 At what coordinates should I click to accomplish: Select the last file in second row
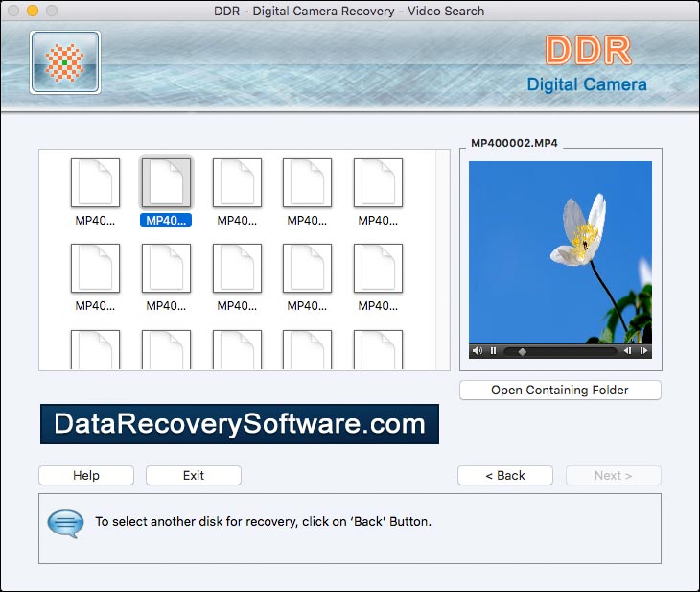(x=379, y=269)
